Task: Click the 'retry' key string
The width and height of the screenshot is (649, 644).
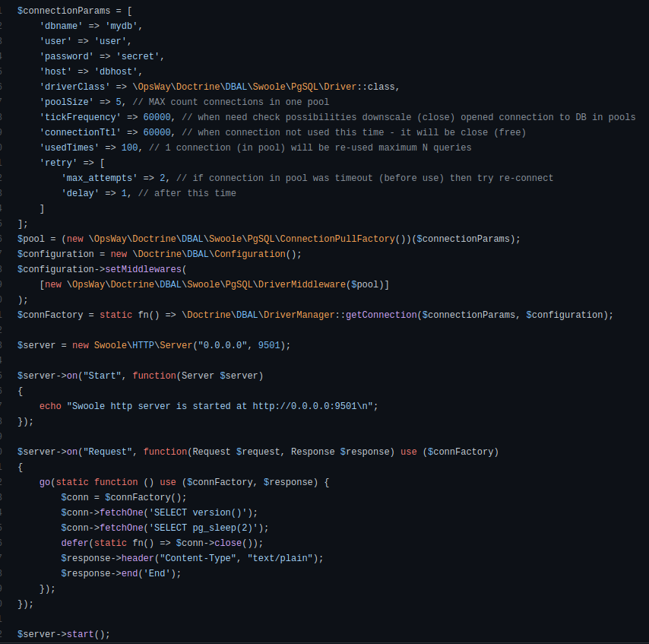Action: tap(59, 163)
